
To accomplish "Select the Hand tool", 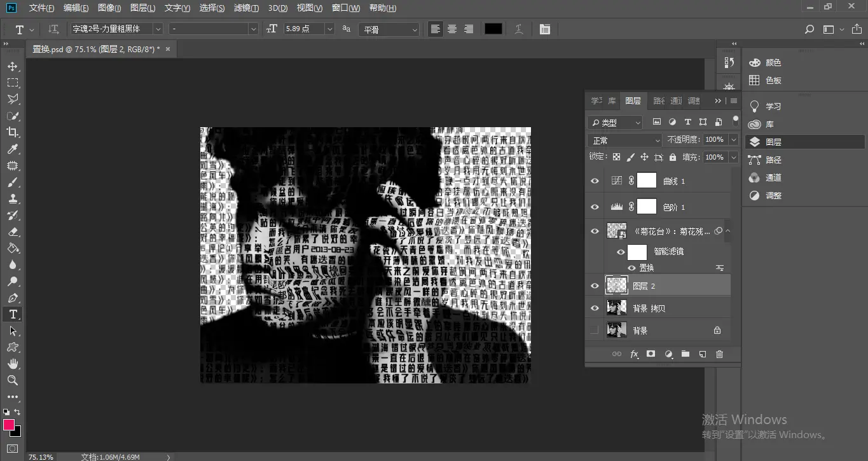I will click(x=13, y=364).
